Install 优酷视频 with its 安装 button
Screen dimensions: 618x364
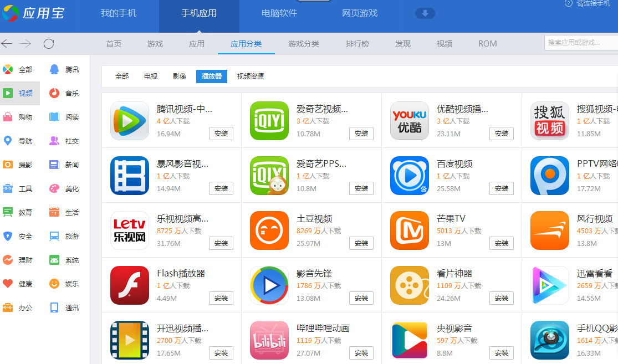[x=502, y=134]
